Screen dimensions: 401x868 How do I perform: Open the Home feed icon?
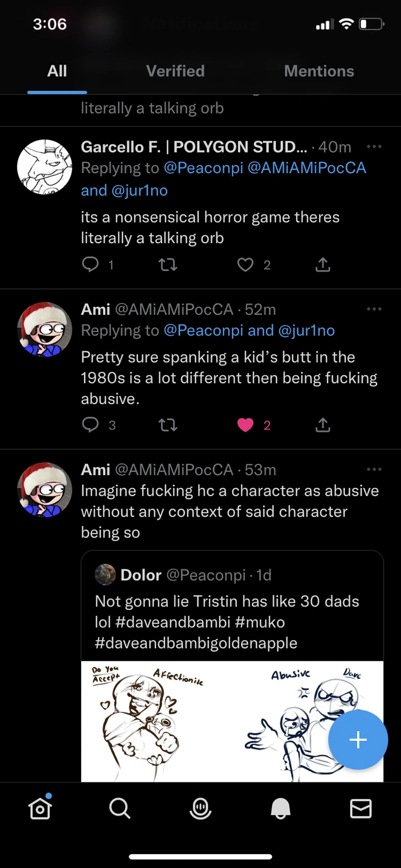(x=40, y=808)
